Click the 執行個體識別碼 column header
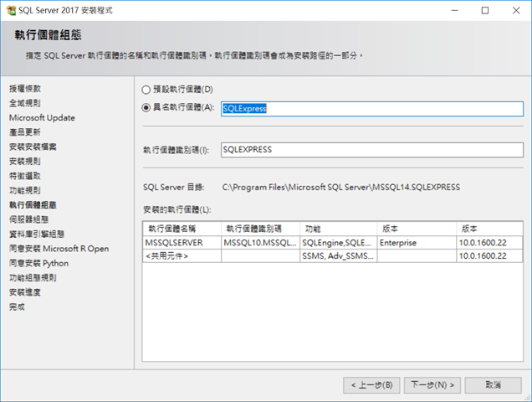 261,229
